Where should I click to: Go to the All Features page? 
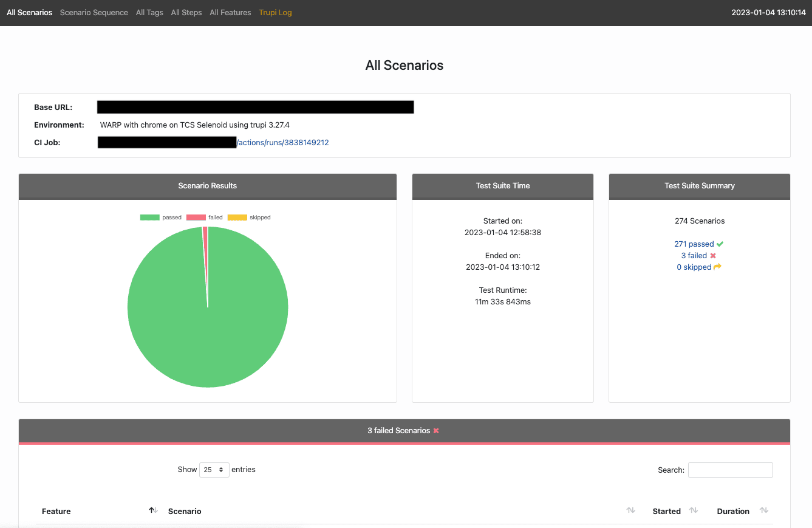pyautogui.click(x=230, y=12)
